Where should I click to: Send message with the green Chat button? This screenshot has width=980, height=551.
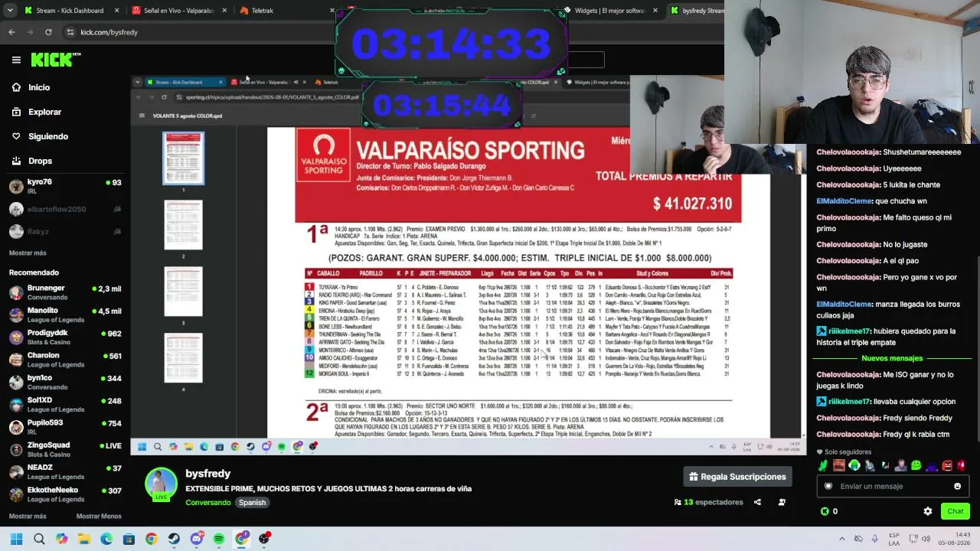tap(955, 511)
